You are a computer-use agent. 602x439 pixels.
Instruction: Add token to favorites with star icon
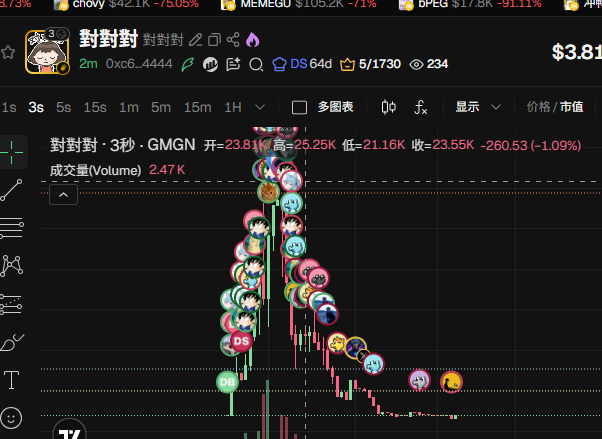[7, 52]
